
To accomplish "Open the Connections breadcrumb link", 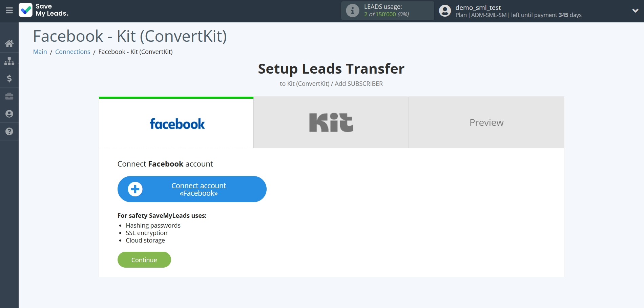I will [72, 52].
